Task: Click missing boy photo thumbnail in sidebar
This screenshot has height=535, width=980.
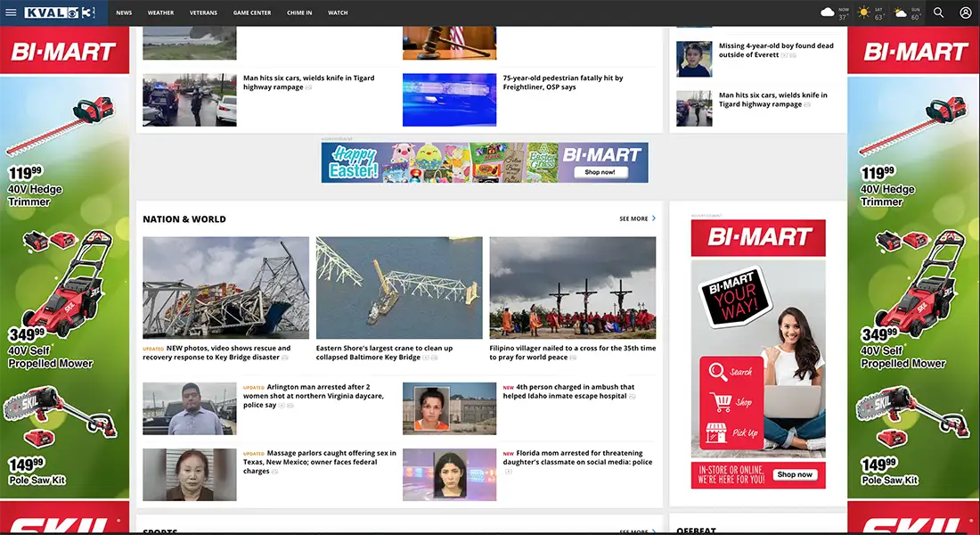Action: pos(694,59)
